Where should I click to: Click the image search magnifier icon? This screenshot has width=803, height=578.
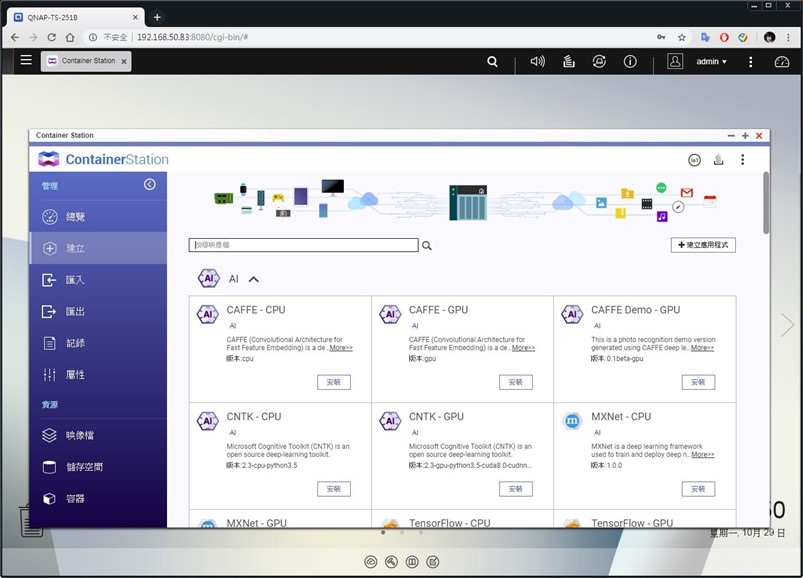pos(427,246)
